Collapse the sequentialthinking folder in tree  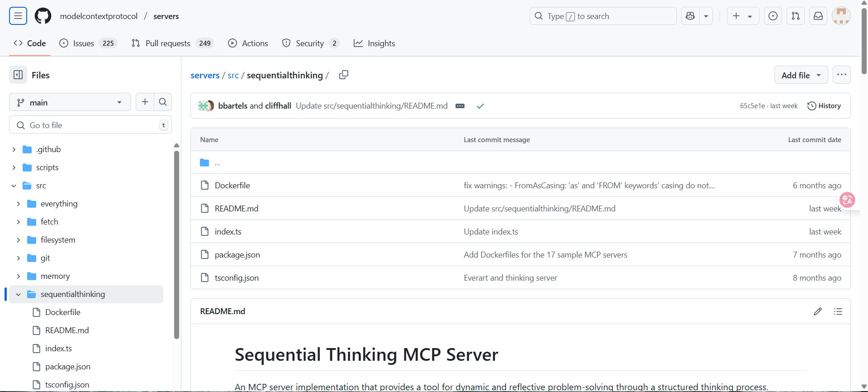[x=18, y=294]
